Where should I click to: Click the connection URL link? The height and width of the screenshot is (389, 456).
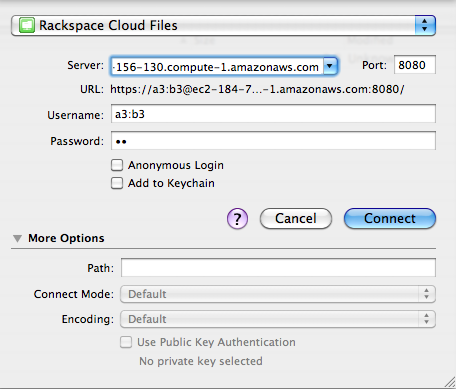point(257,89)
